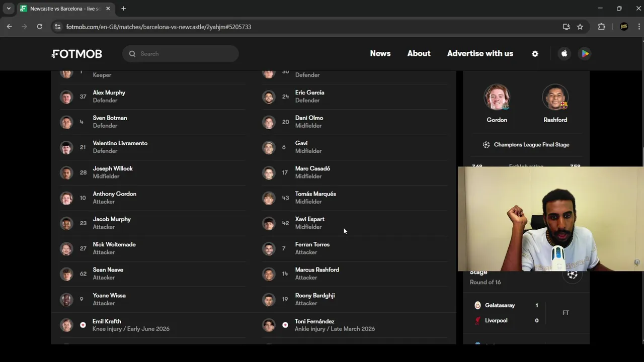Open injured player Emil Krafth
Image resolution: width=644 pixels, height=362 pixels.
(x=153, y=325)
